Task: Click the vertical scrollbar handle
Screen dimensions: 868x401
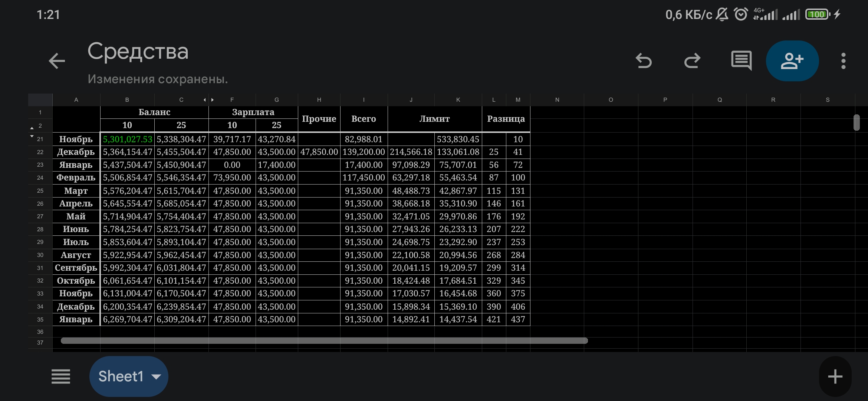Action: tap(856, 123)
